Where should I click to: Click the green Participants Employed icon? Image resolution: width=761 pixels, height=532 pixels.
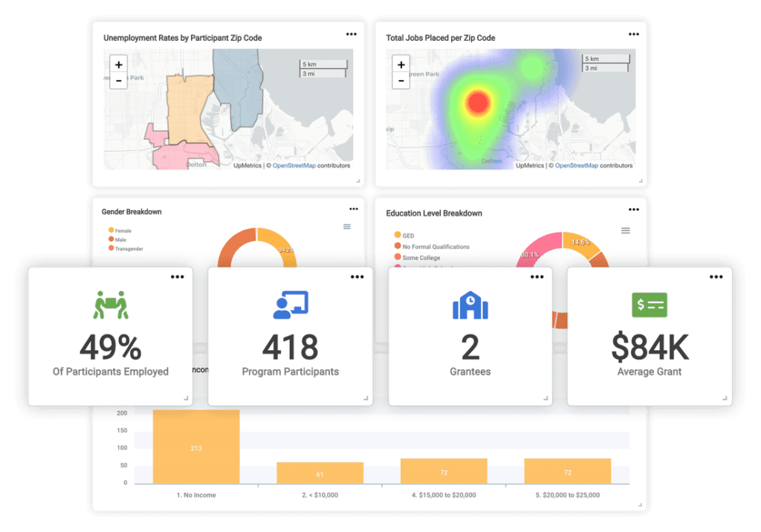(x=111, y=305)
